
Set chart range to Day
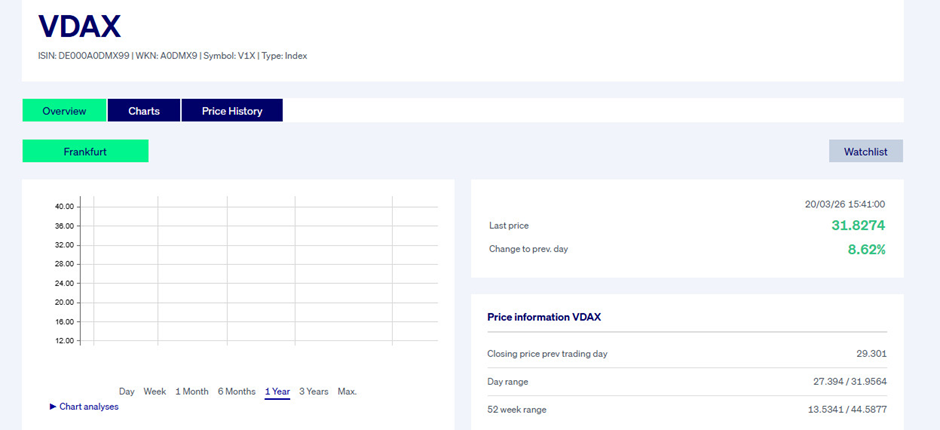point(127,391)
